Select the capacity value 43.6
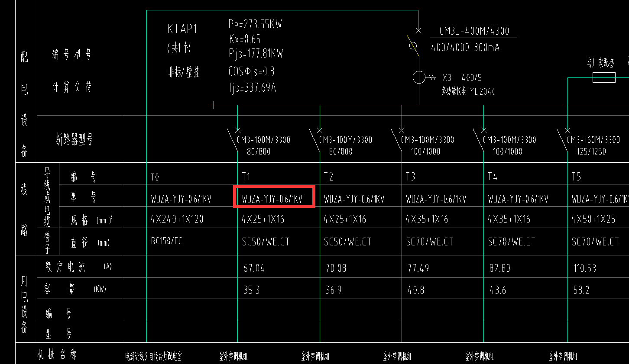Image resolution: width=629 pixels, height=364 pixels. tap(498, 290)
